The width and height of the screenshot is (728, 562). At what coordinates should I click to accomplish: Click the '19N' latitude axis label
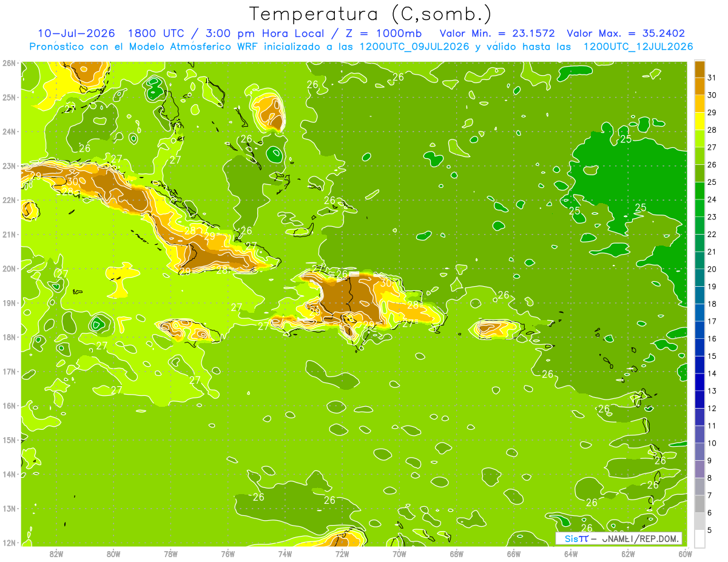[x=9, y=303]
